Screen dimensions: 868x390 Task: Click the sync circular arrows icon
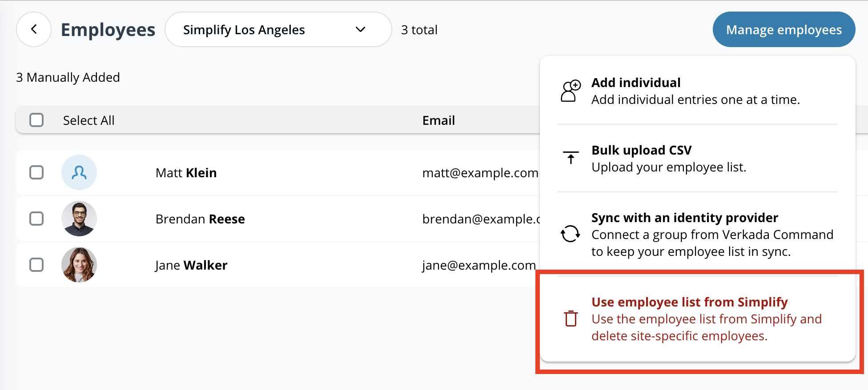click(x=570, y=234)
